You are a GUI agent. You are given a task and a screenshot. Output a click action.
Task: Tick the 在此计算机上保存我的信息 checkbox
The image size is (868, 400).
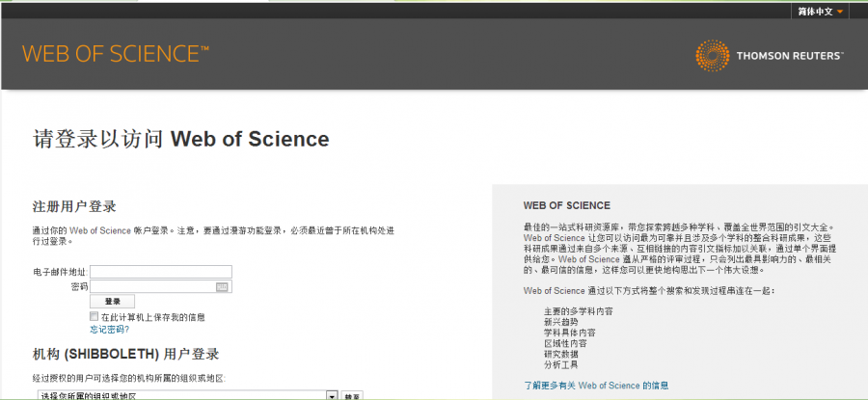tap(94, 316)
